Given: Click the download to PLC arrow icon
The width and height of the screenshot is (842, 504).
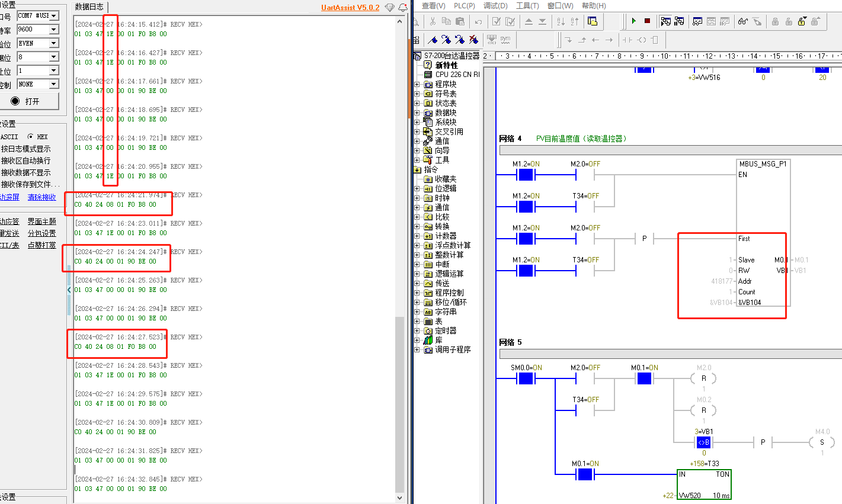Looking at the screenshot, I should tap(542, 21).
